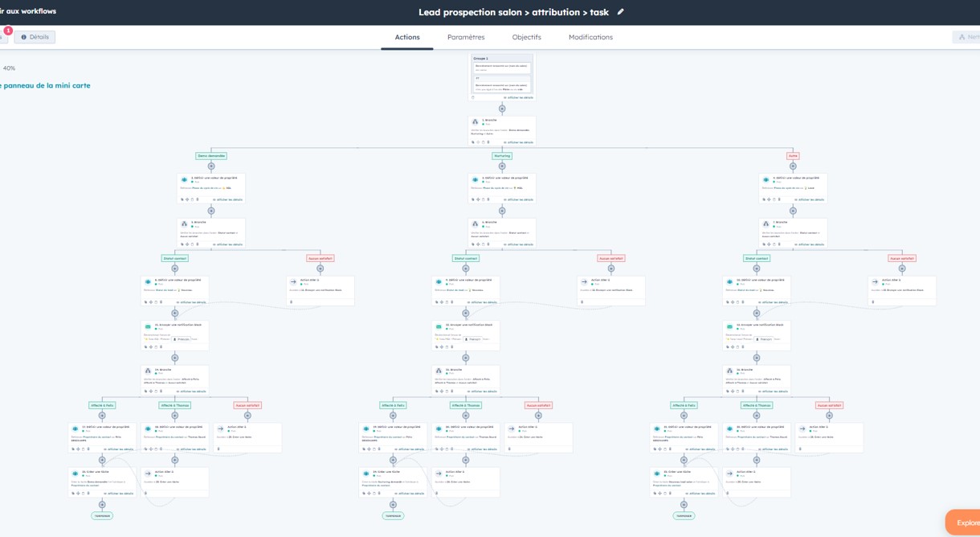Viewport: 980px width, 537px height.
Task: Open the Groupe 1 trigger card
Action: pos(502,76)
